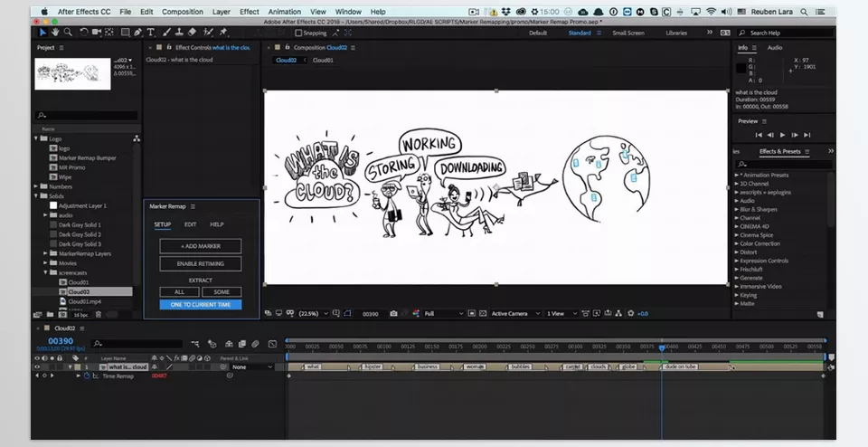868x447 pixels.
Task: Select the Pen tool
Action: tap(137, 33)
